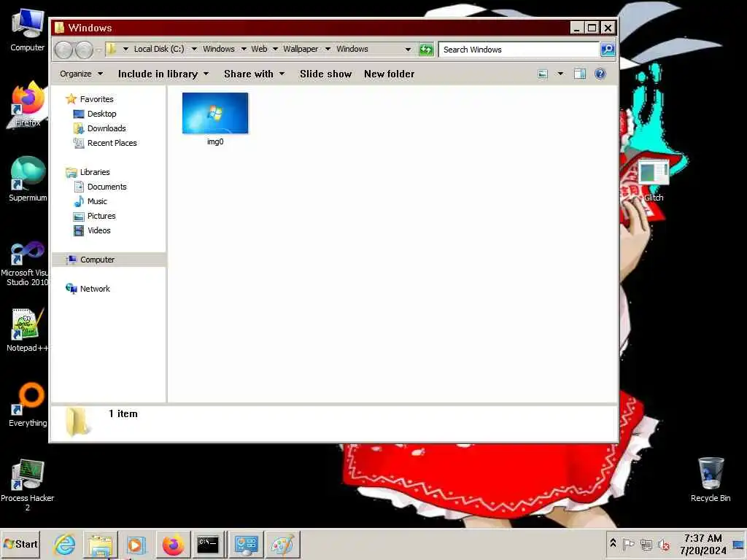The image size is (747, 560).
Task: Click the network tray icon
Action: (646, 544)
